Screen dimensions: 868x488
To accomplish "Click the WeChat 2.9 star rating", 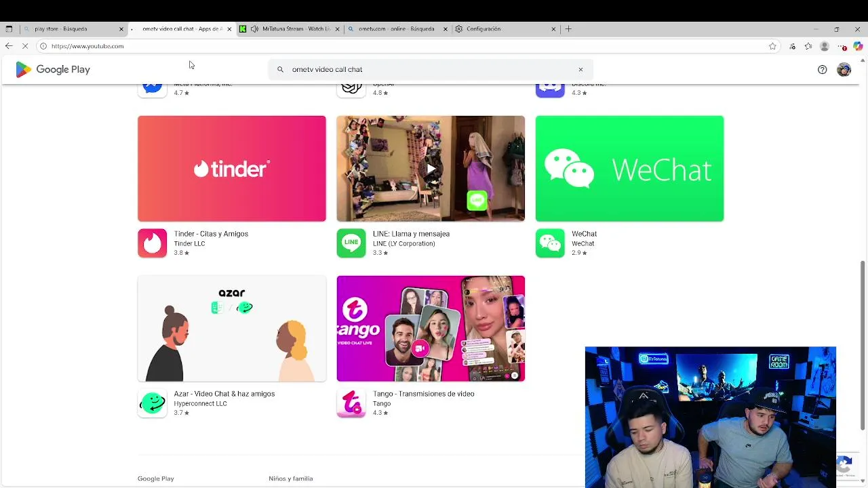I will 579,253.
